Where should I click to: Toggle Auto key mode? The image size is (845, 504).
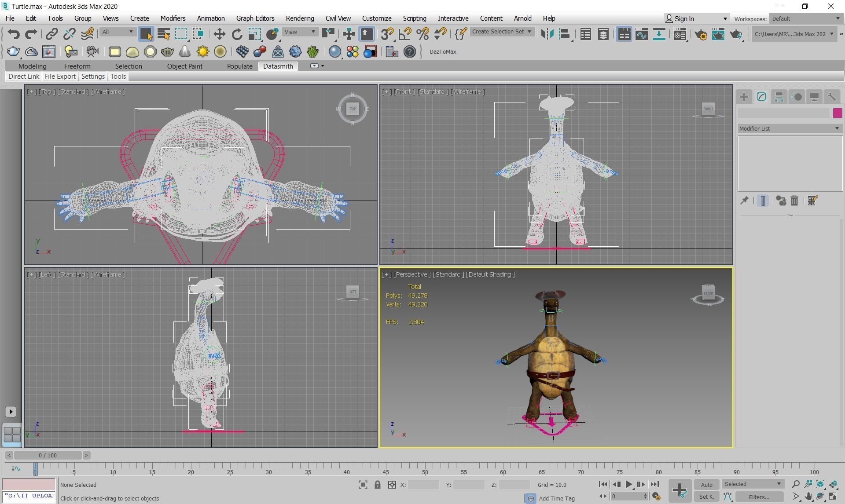click(706, 485)
